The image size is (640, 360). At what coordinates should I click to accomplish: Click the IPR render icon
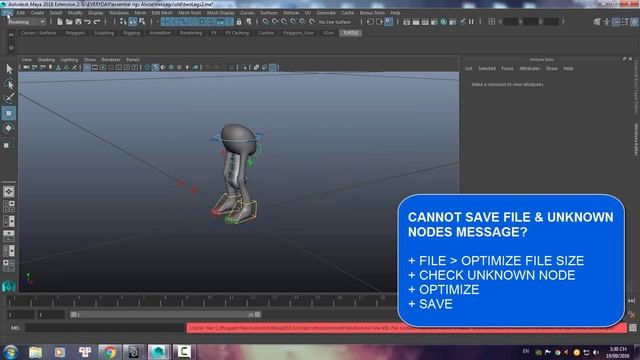coord(425,22)
